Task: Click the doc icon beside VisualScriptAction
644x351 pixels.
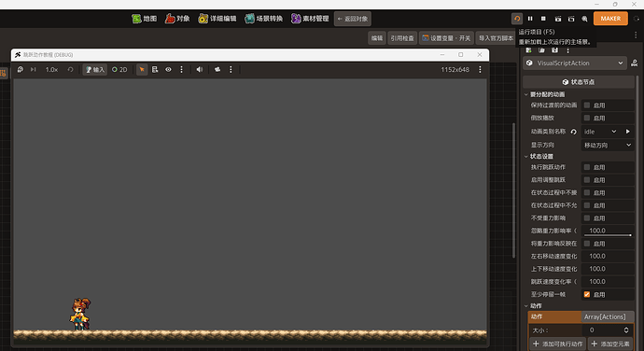Action: 634,63
